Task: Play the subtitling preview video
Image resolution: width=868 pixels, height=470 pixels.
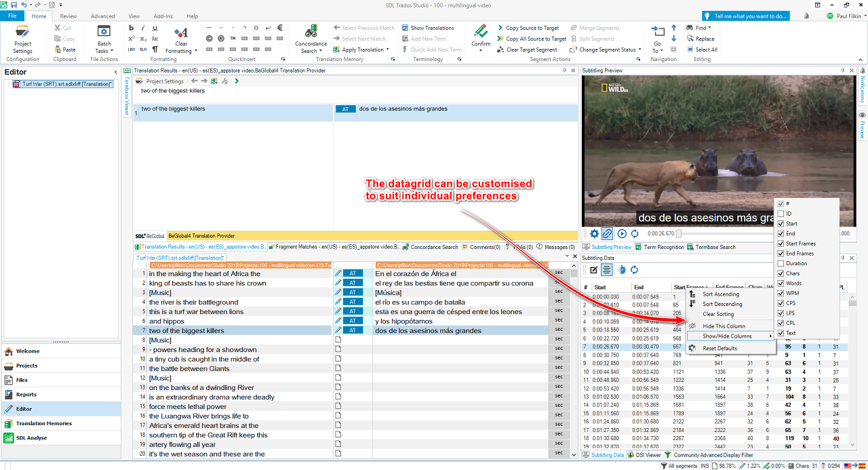Action: click(622, 233)
